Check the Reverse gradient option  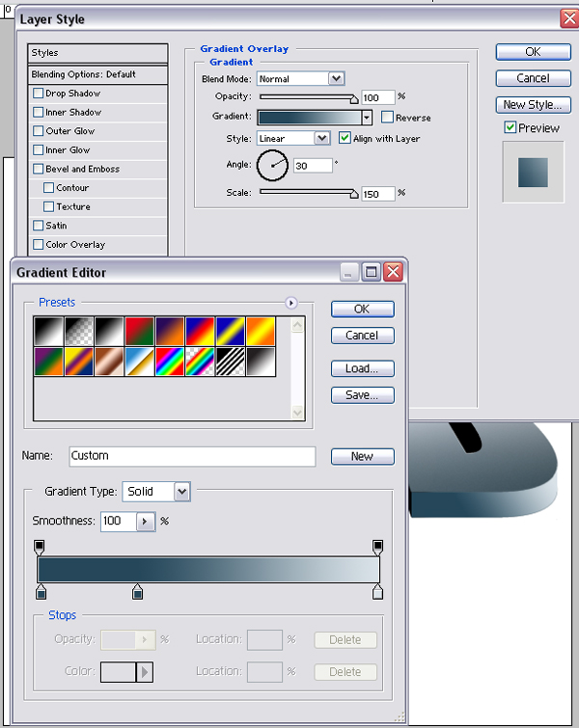tap(387, 117)
